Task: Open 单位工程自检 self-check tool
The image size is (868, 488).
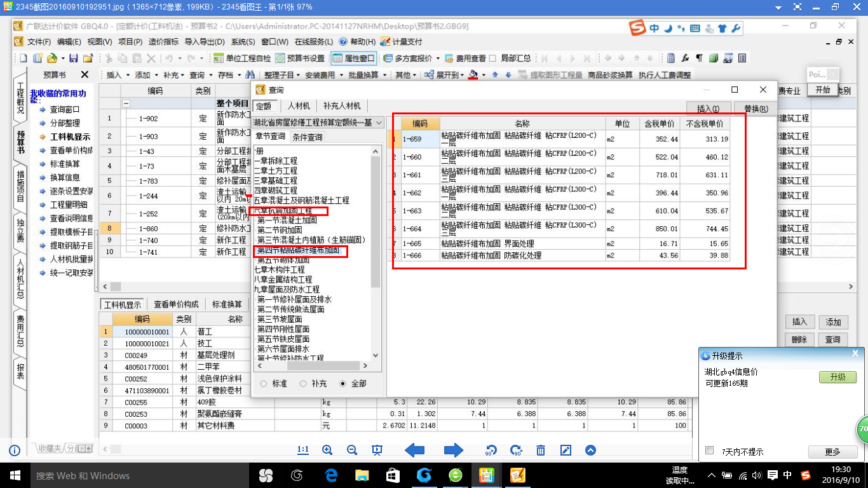Action: tap(242, 58)
